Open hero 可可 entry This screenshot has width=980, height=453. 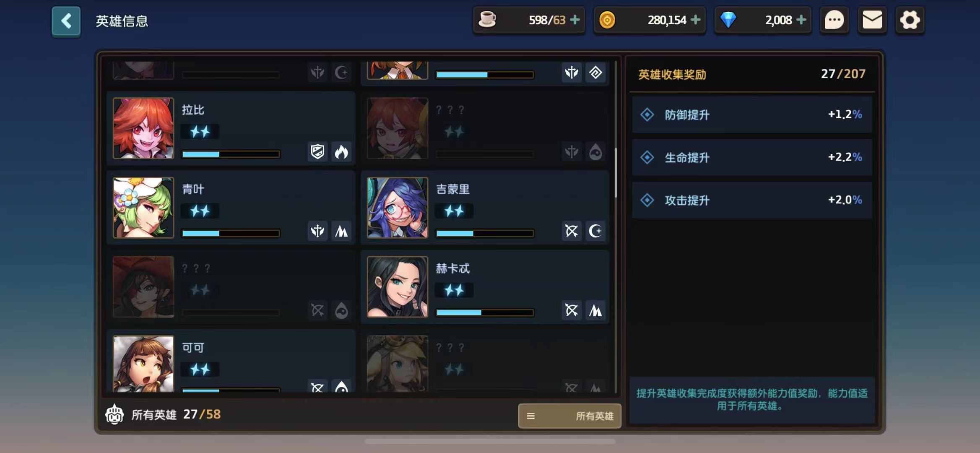coord(231,362)
